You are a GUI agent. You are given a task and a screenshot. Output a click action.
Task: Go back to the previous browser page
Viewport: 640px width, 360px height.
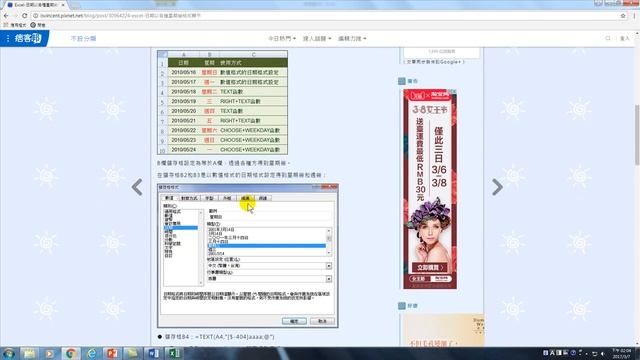click(6, 16)
